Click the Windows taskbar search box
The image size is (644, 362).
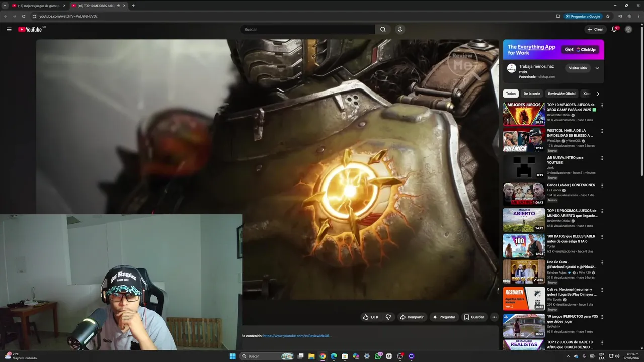267,356
